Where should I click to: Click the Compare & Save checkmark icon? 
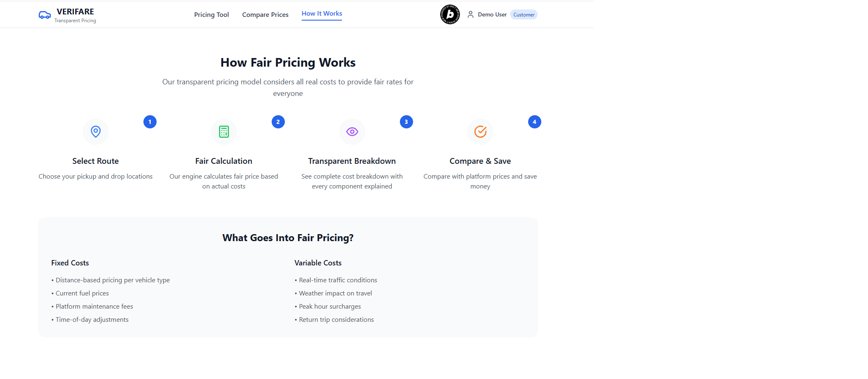[480, 132]
